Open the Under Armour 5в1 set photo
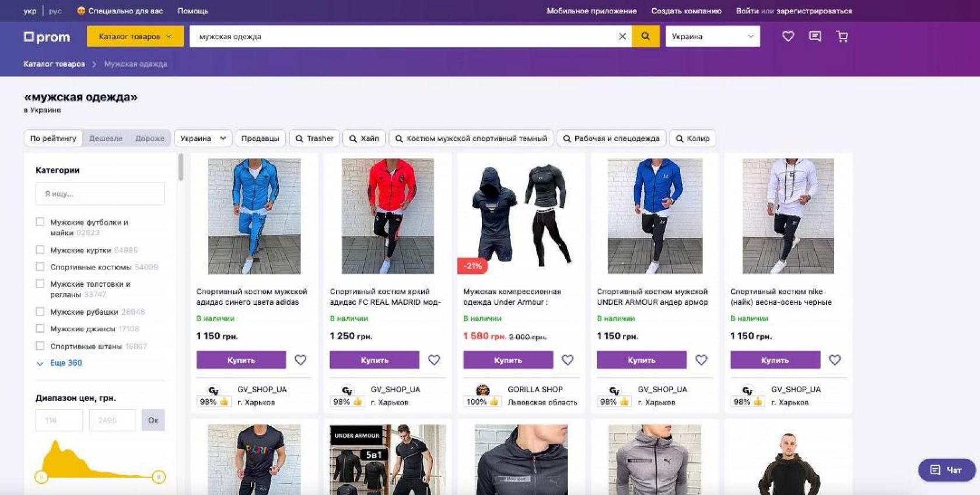This screenshot has width=980, height=495. [x=387, y=459]
